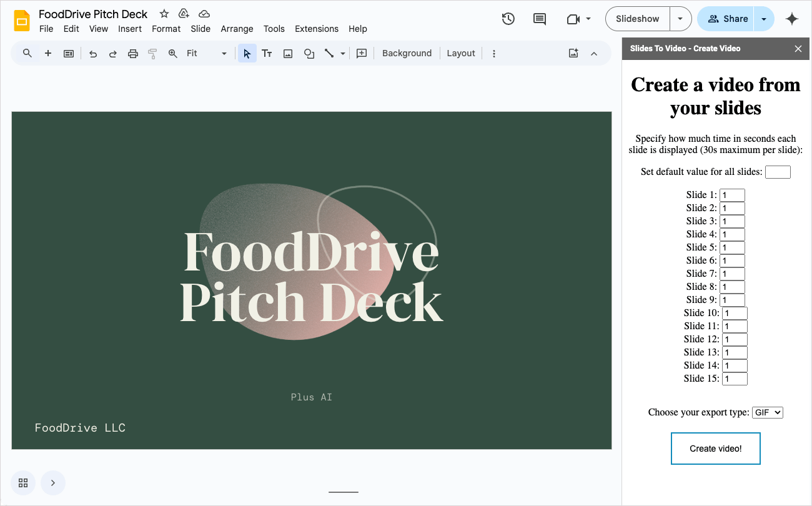Check the cloud saved status icon
The height and width of the screenshot is (506, 812).
click(204, 14)
